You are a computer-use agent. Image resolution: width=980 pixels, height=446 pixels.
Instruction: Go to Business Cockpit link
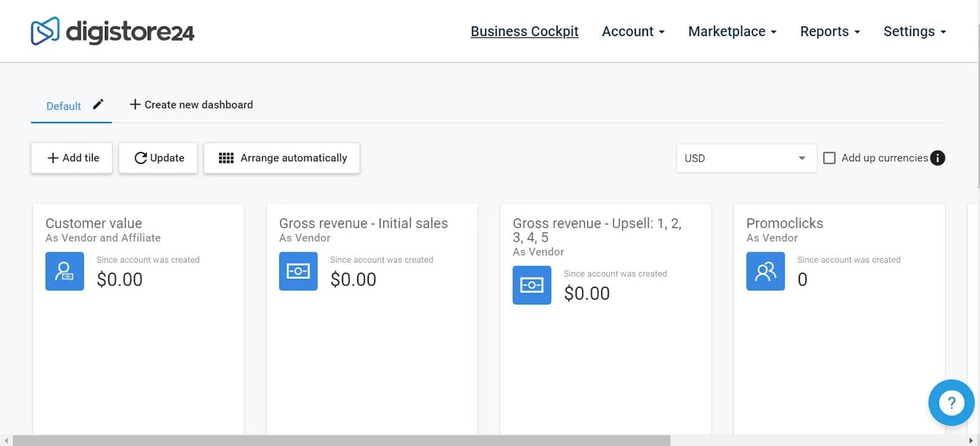point(524,31)
